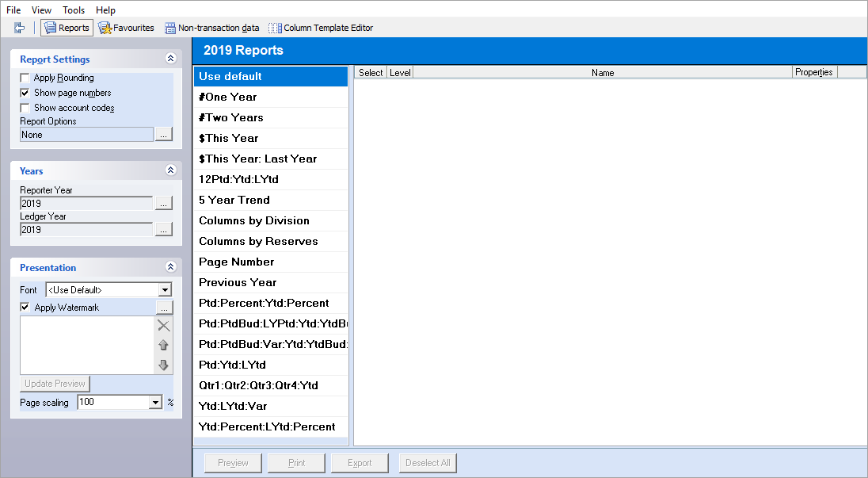Open Favourites from the toolbar
868x478 pixels.
126,28
